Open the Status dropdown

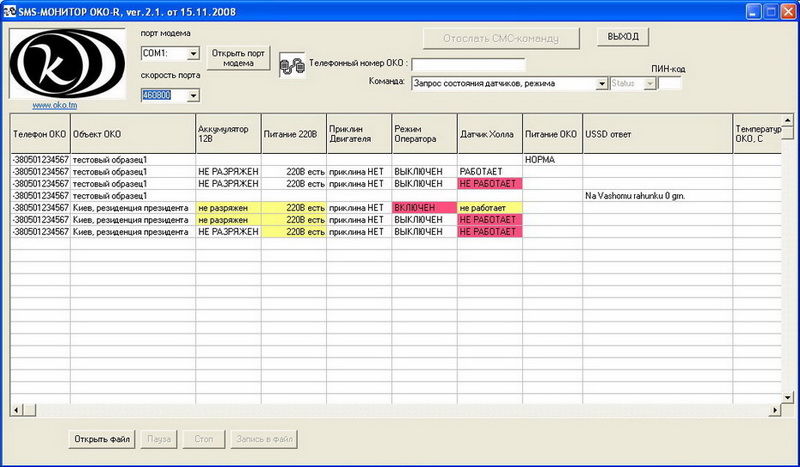click(x=650, y=83)
